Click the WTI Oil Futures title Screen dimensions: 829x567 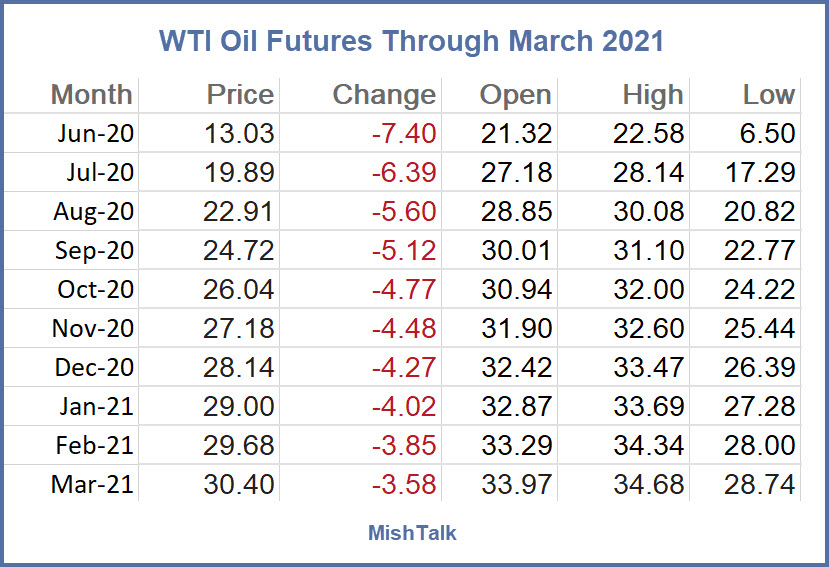[x=411, y=43]
